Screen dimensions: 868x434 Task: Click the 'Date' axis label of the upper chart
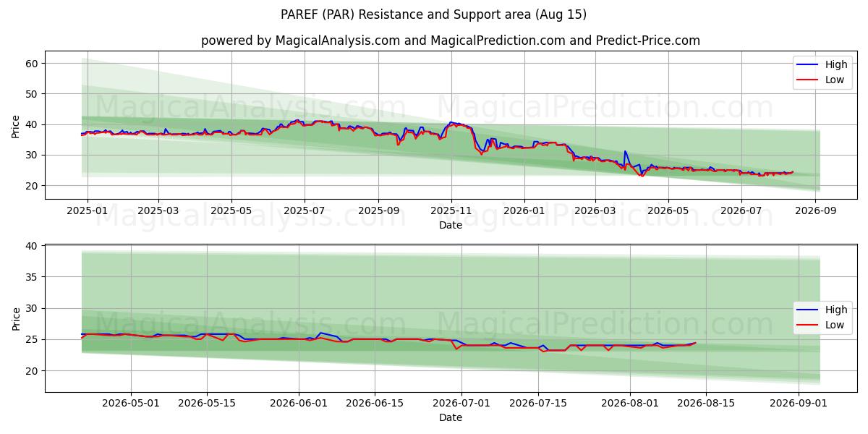[x=451, y=226]
